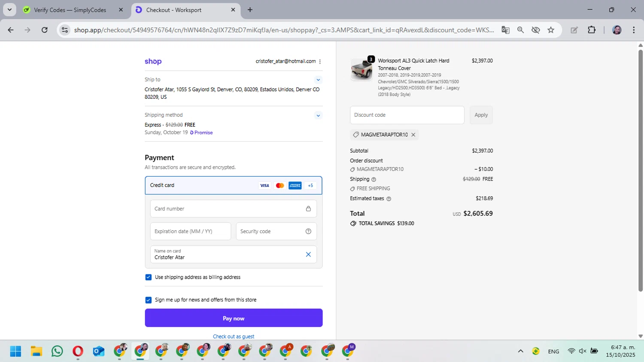Image resolution: width=644 pixels, height=362 pixels.
Task: Go forward to the next page
Action: point(27,30)
